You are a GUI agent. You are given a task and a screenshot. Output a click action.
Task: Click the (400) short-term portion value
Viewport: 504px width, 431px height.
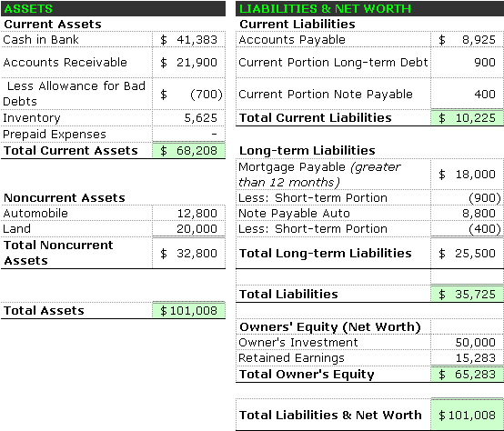[x=467, y=228]
